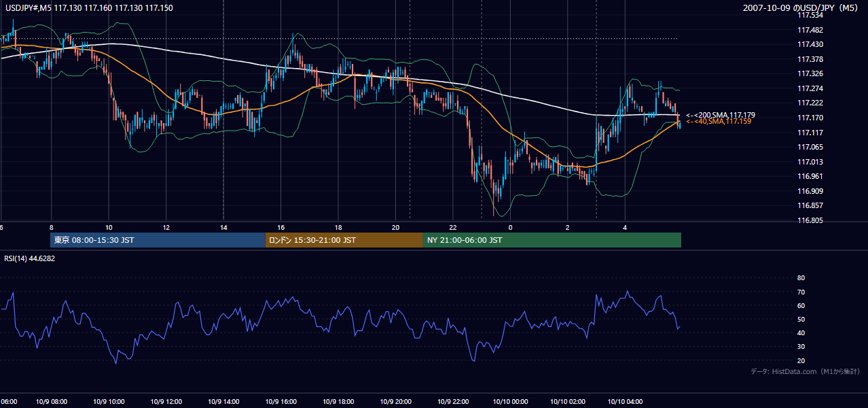The width and height of the screenshot is (868, 408).
Task: Click hour 18 on the price chart axis
Action: coord(338,227)
